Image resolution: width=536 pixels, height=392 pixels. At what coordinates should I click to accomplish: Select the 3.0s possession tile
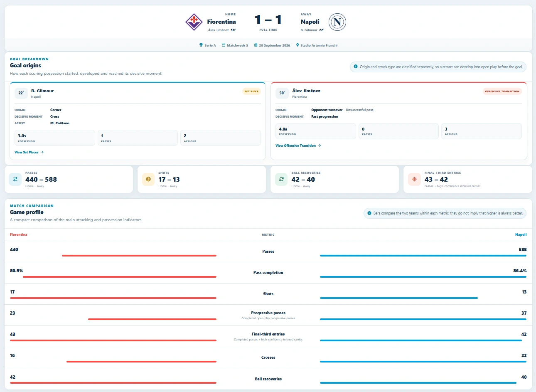(x=55, y=138)
